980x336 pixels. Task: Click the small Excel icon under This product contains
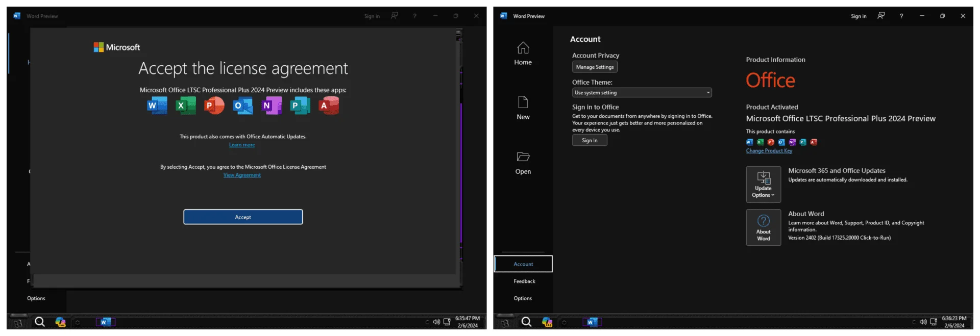coord(760,142)
